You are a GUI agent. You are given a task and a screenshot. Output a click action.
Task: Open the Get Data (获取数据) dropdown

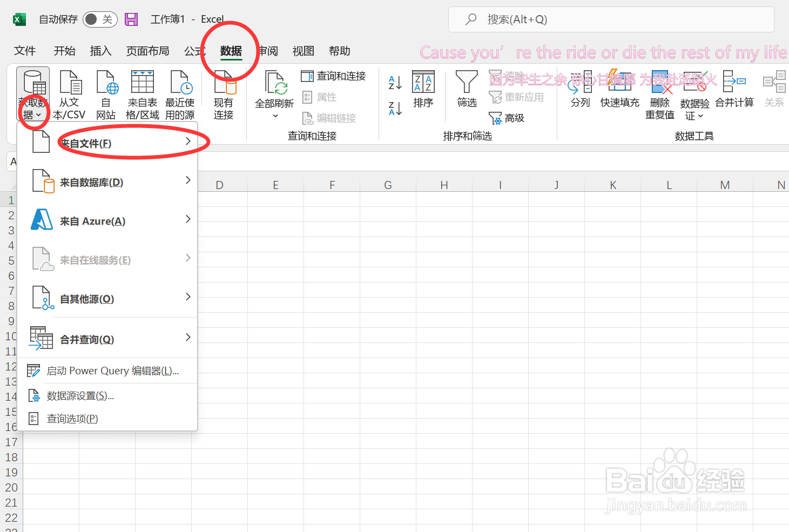click(33, 95)
